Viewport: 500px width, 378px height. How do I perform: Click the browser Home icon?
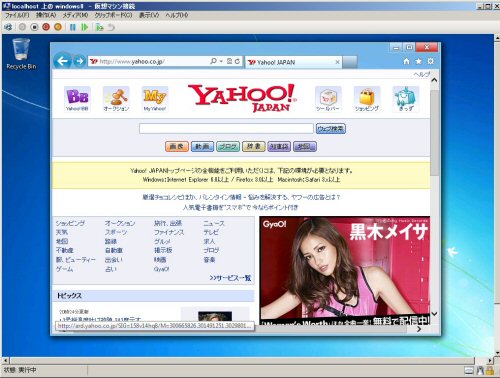406,61
